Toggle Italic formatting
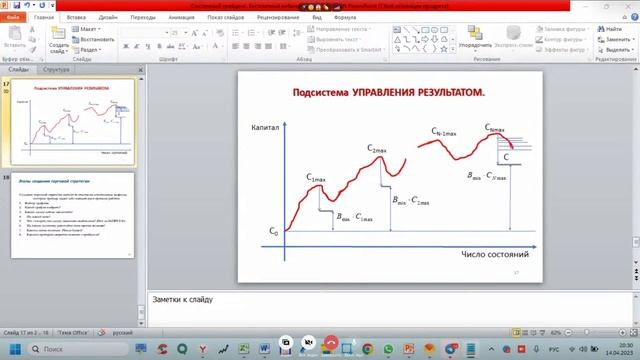Image resolution: width=640 pixels, height=360 pixels. (137, 47)
